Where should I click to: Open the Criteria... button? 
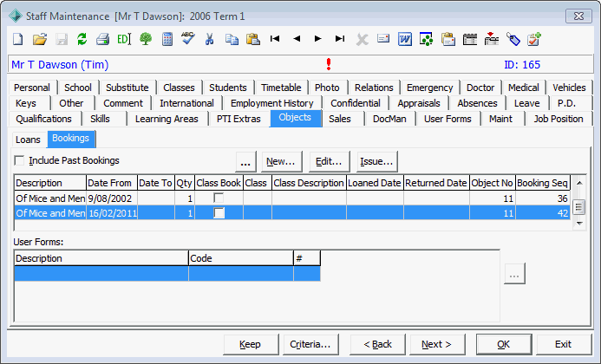tap(310, 344)
